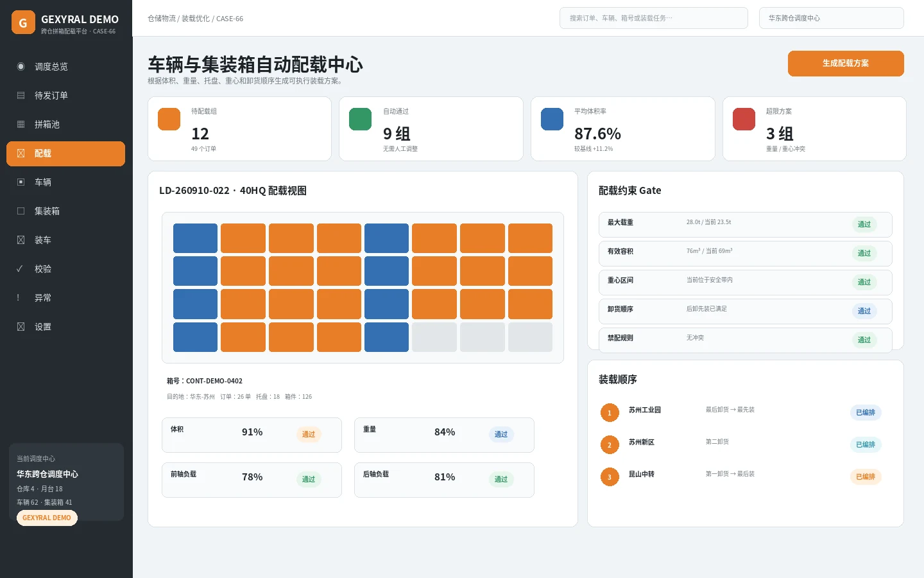924x578 pixels.
Task: Click the step 1 circle for 苏州工业园
Action: (x=610, y=413)
